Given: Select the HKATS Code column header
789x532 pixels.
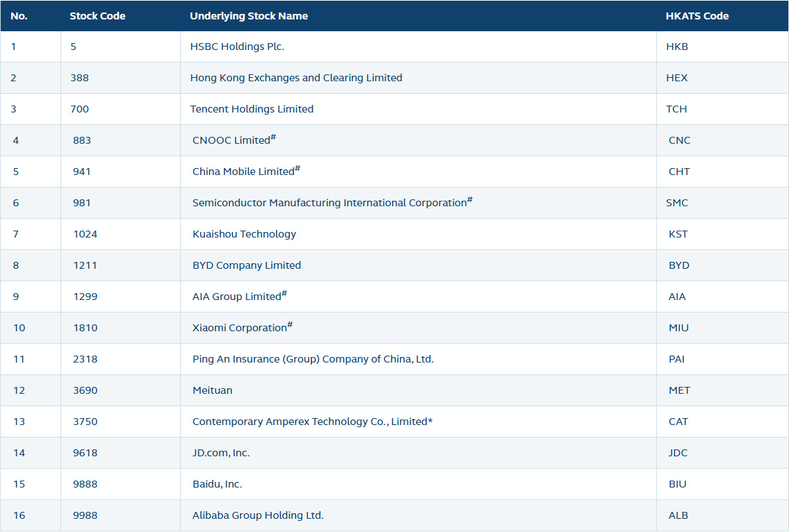Looking at the screenshot, I should click(697, 15).
